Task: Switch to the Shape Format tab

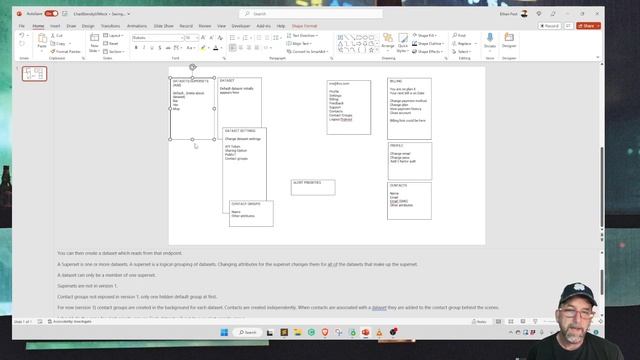Action: (304, 26)
